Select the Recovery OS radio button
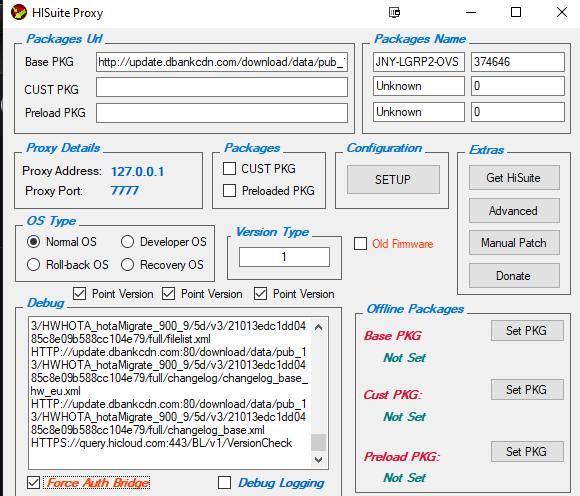 point(127,265)
